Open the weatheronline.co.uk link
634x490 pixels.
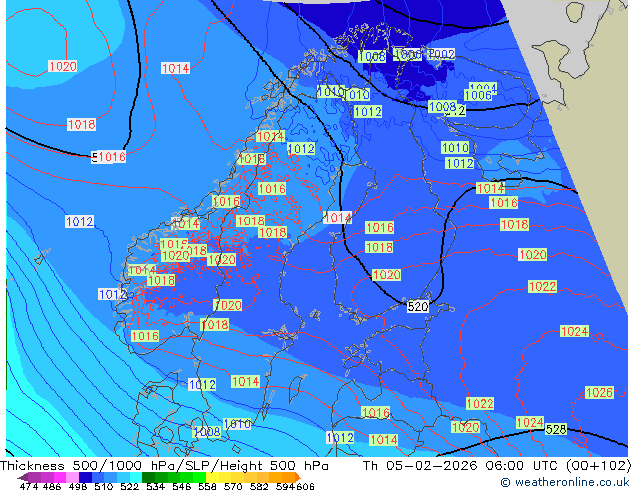click(565, 482)
